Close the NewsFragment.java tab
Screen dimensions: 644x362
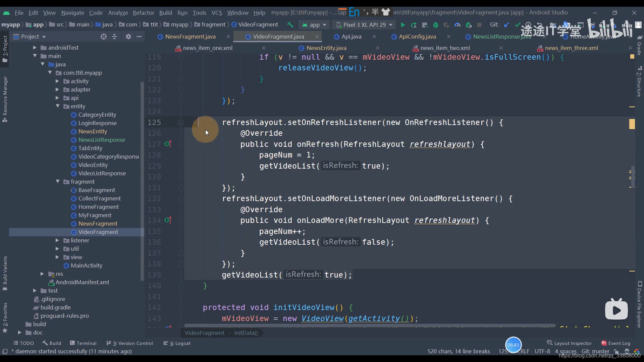[228, 37]
